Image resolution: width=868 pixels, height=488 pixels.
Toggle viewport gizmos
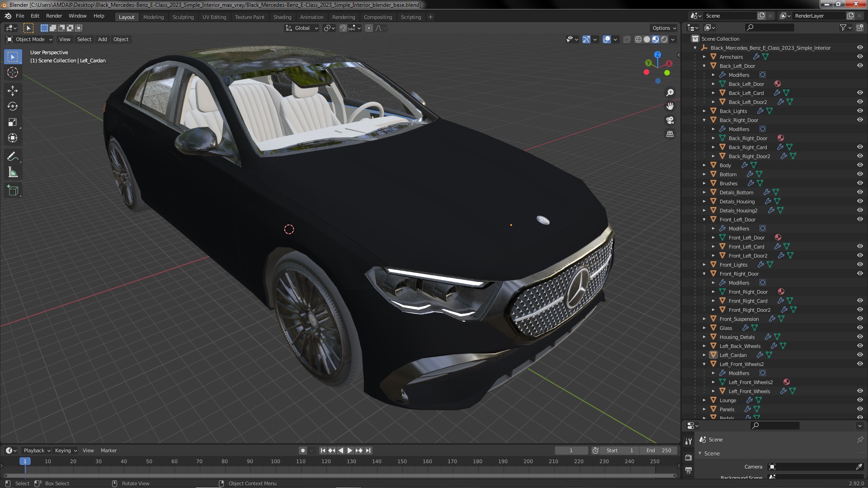pyautogui.click(x=586, y=40)
